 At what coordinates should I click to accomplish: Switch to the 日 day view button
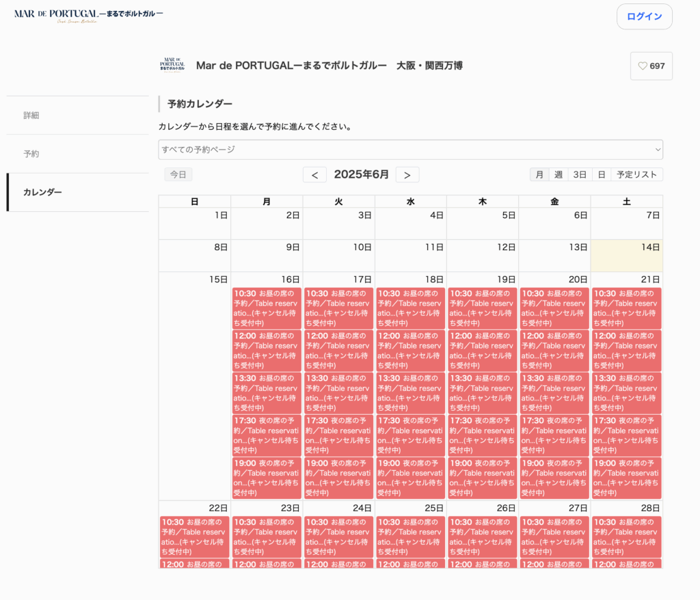[x=602, y=174]
